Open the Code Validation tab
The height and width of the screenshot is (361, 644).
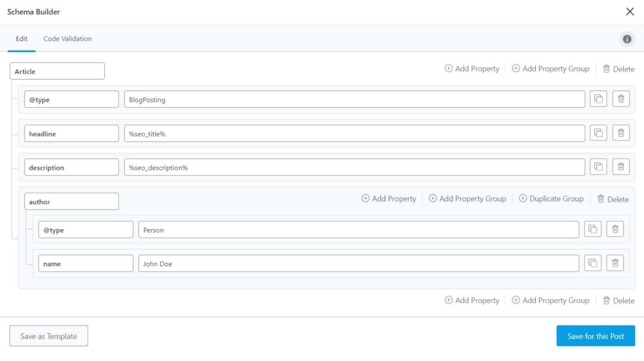67,39
